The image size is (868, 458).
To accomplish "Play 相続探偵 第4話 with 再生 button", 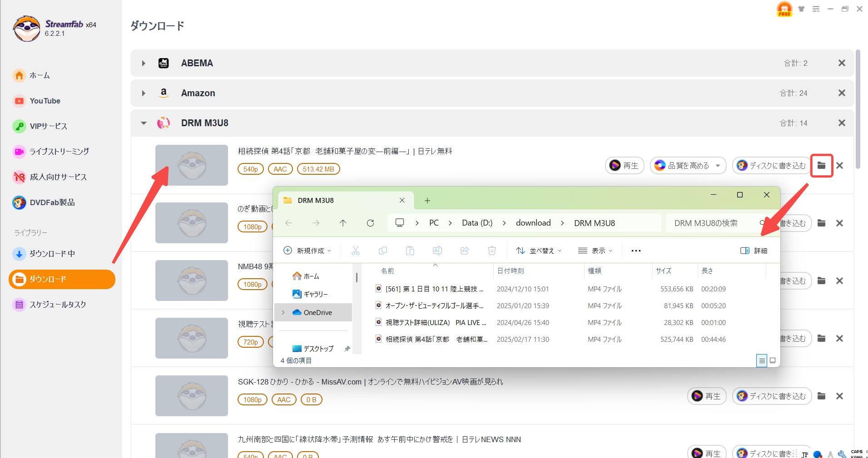I will [x=625, y=166].
